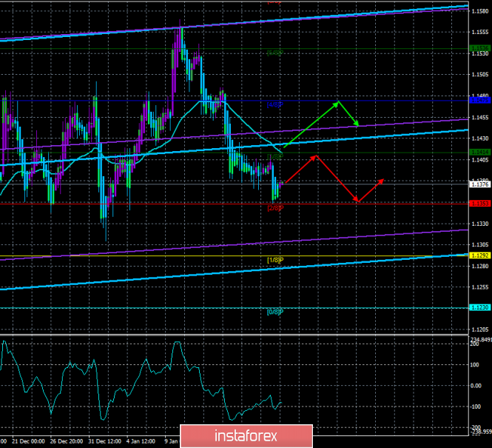Click the 1.1330 price axis label
The image size is (492, 448).
pyautogui.click(x=479, y=224)
